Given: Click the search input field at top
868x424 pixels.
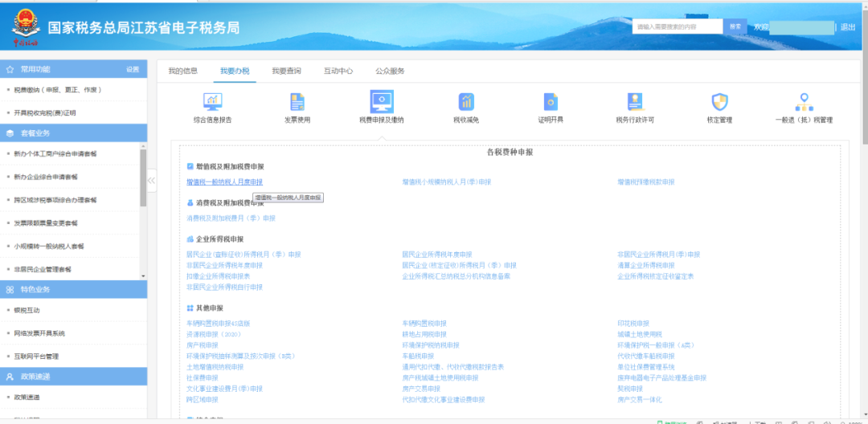Looking at the screenshot, I should (678, 26).
